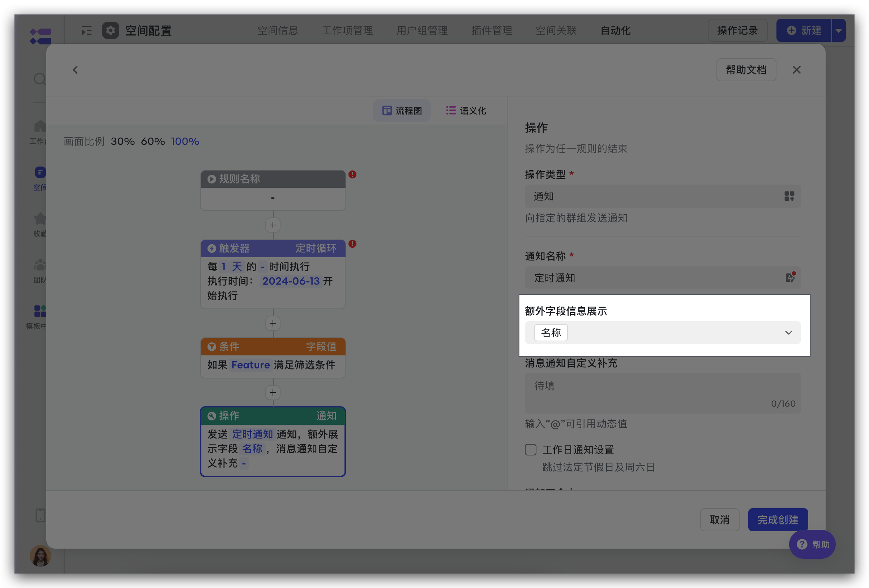
Task: Add a step below the 条件 node
Action: coord(273,393)
